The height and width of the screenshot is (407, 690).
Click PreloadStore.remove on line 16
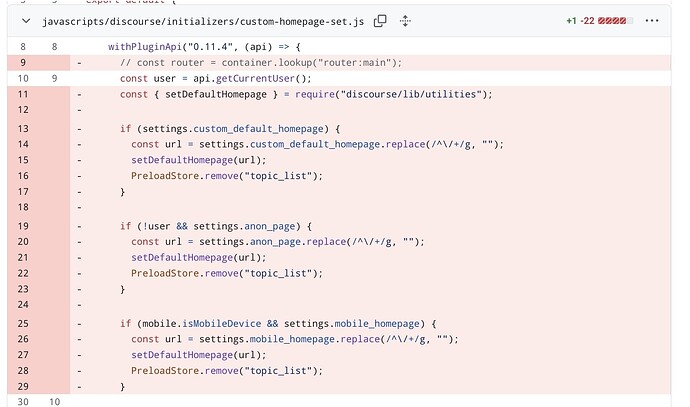(227, 176)
